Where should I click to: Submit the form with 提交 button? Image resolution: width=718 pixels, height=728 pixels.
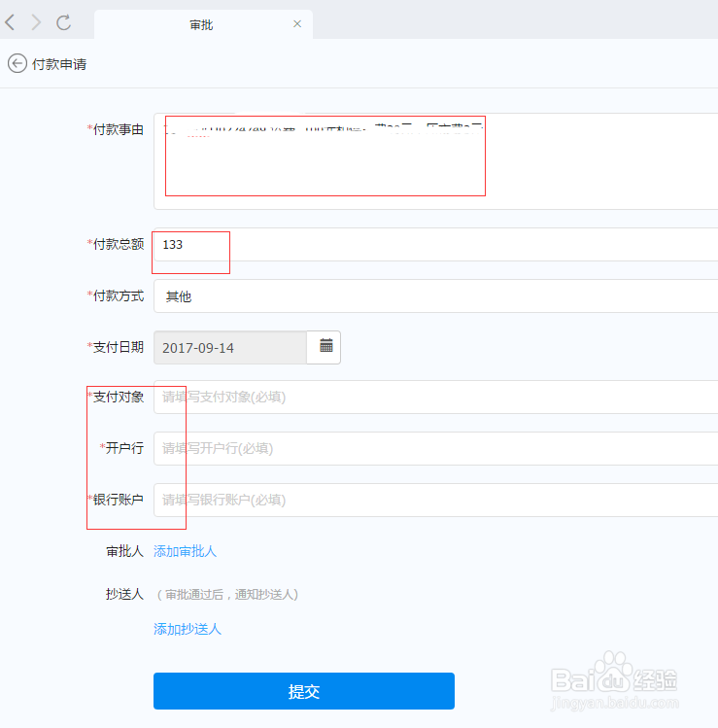pyautogui.click(x=304, y=691)
